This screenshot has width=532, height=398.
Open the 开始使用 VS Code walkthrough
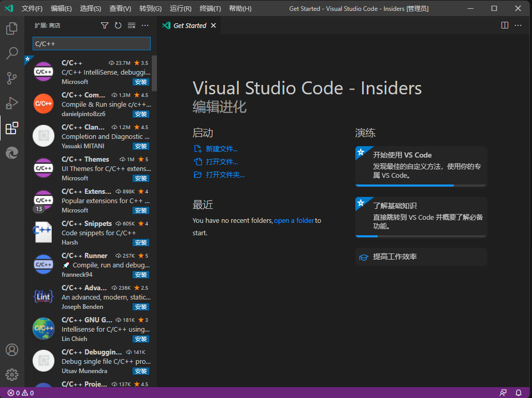421,166
